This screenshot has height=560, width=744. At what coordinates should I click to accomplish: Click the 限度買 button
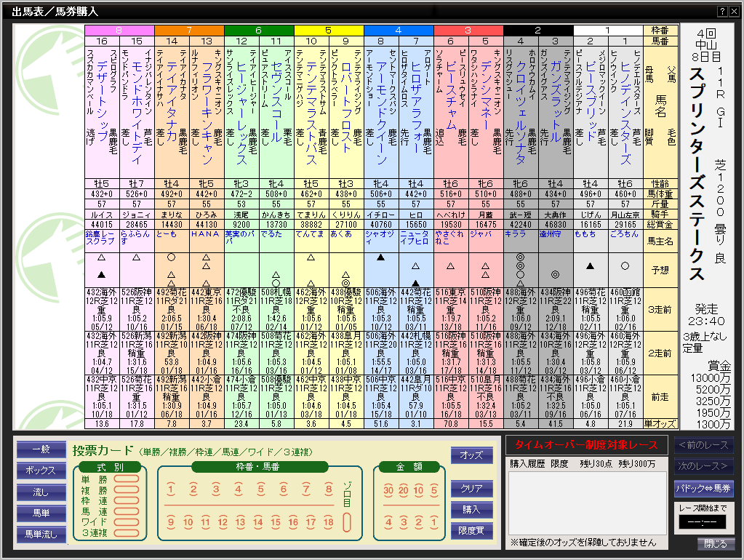pos(471,531)
